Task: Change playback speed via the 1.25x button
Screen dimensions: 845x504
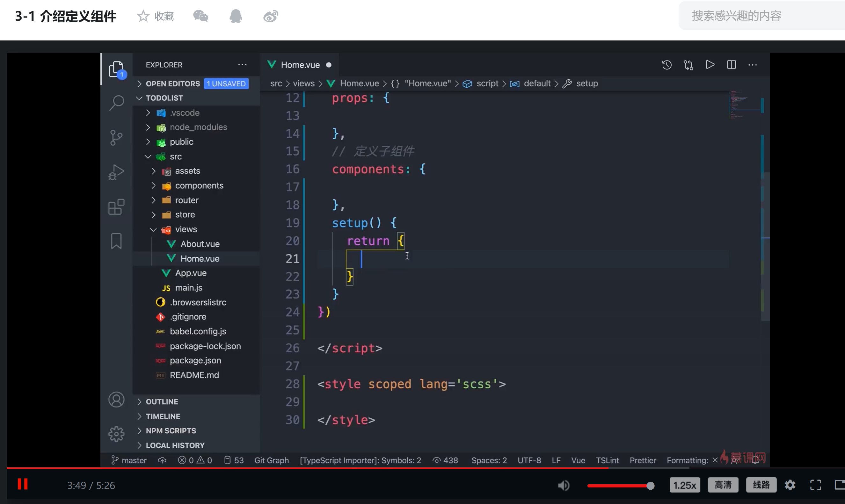Action: [x=684, y=485]
